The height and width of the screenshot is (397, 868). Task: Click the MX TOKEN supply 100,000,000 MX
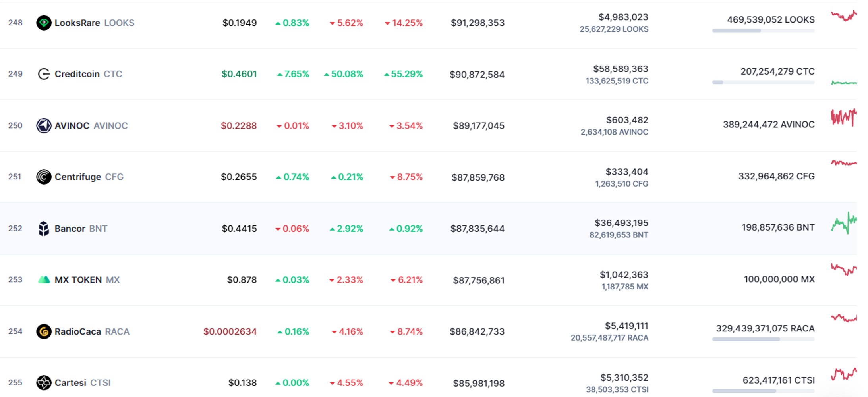coord(779,279)
